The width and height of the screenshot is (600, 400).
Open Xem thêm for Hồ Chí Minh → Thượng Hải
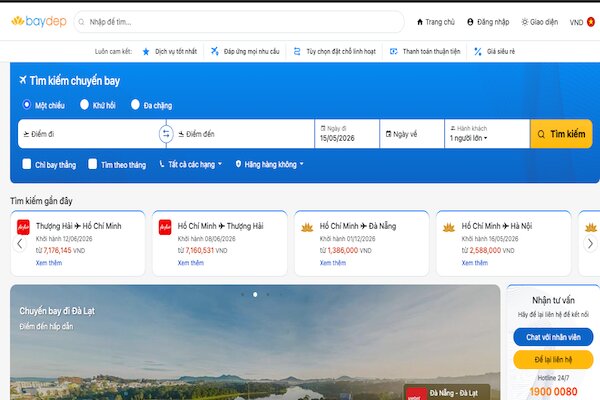[x=191, y=263]
